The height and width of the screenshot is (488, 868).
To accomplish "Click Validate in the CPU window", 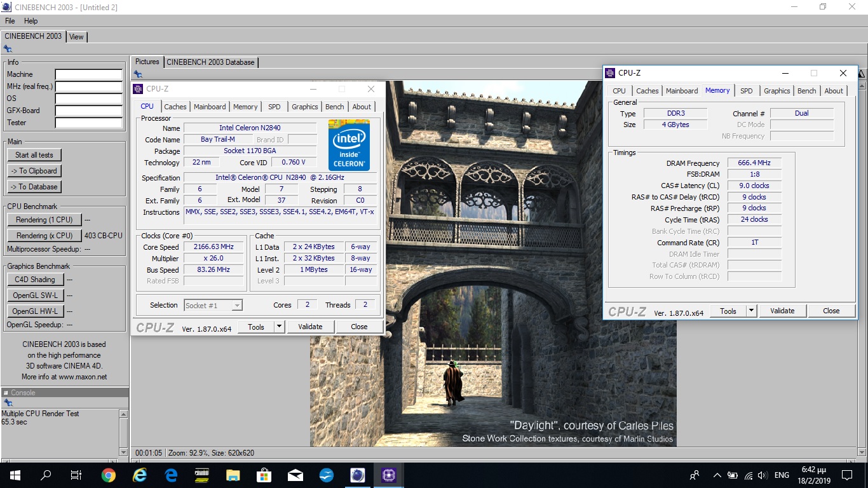I will [x=310, y=327].
